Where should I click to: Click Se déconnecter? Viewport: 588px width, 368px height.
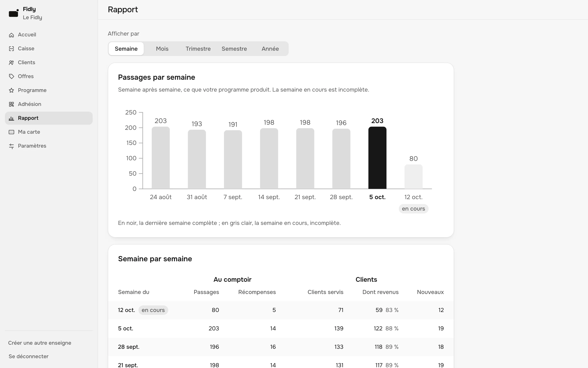28,356
